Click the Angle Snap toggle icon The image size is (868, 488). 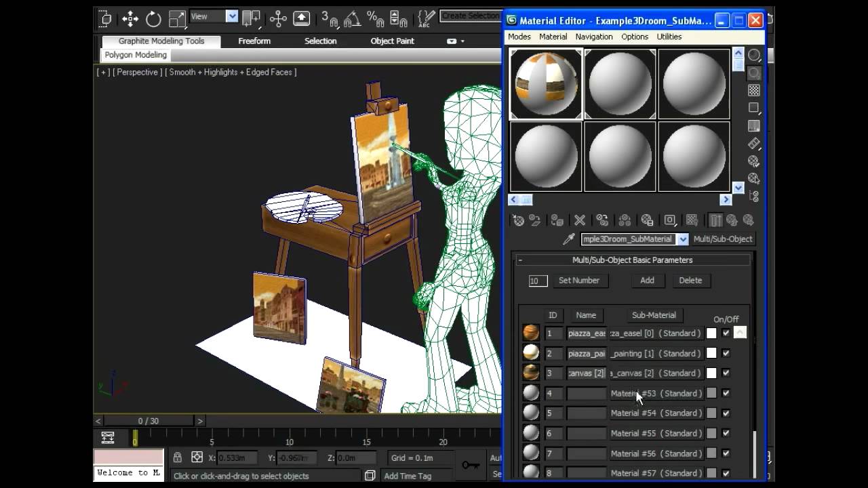click(351, 19)
